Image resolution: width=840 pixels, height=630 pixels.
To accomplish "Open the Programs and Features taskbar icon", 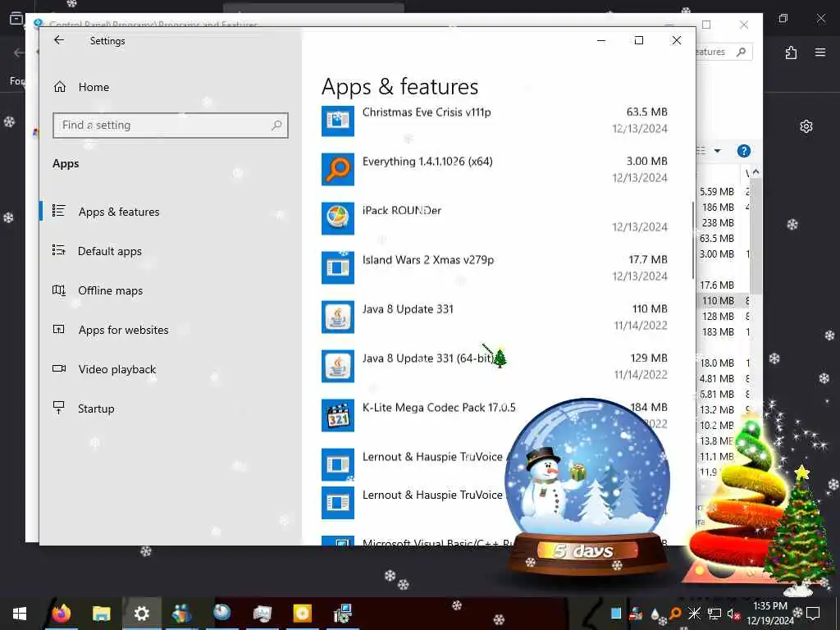I will click(x=342, y=614).
